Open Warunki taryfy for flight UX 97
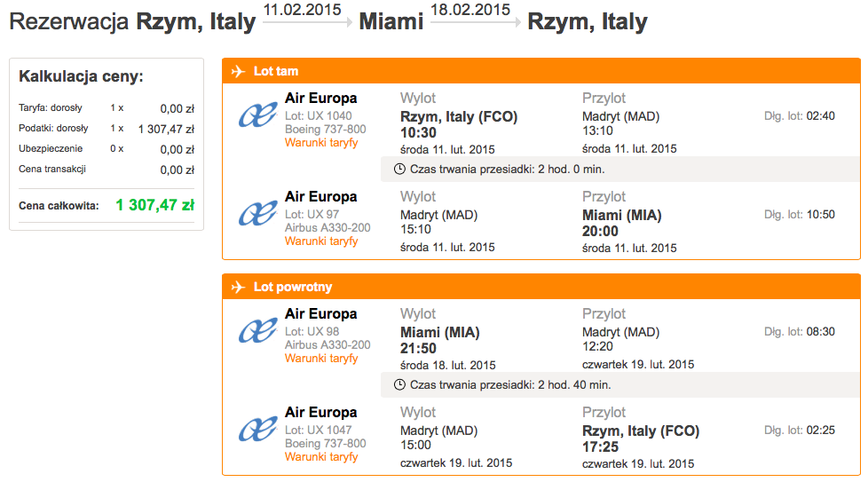 pos(321,241)
